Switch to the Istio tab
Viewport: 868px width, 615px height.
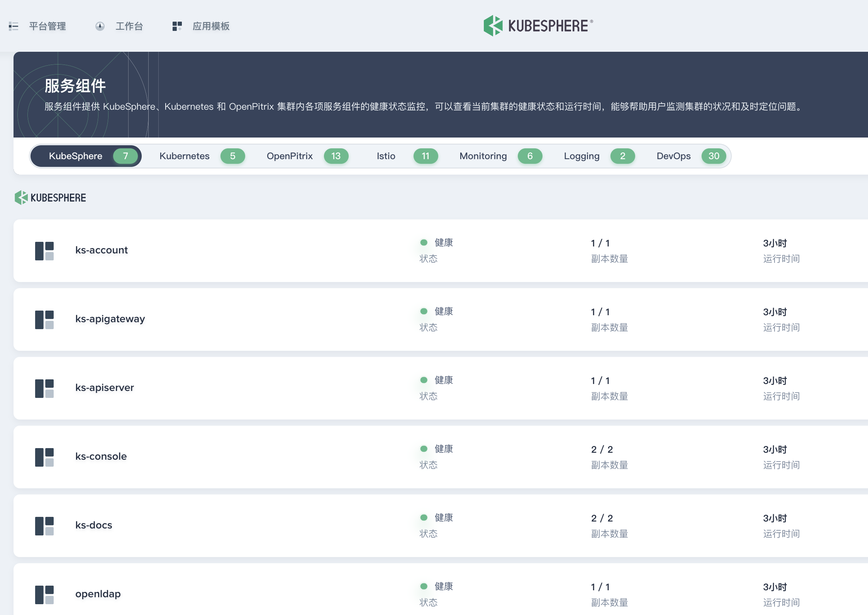[x=407, y=156]
